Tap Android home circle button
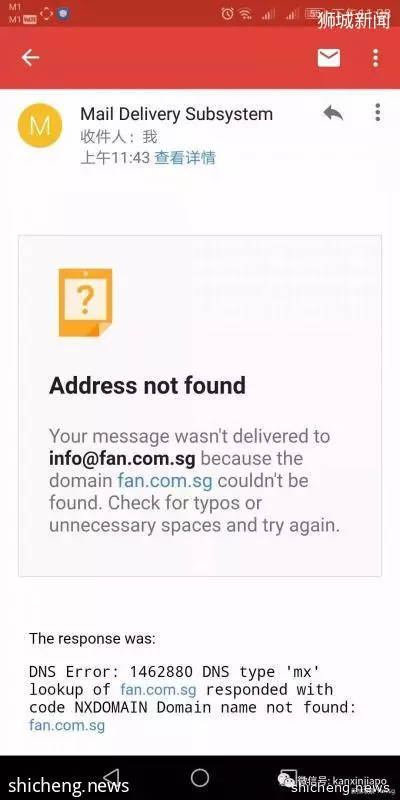Viewport: 400px width, 800px height. (x=200, y=778)
